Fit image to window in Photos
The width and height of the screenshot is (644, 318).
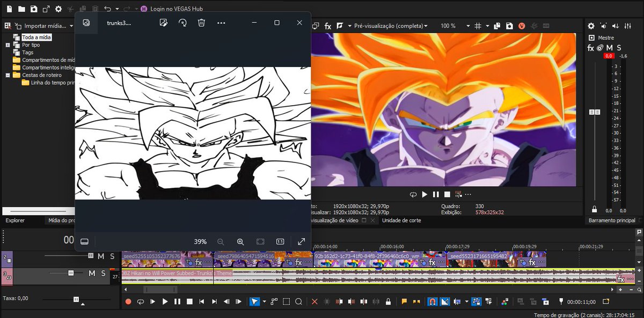coord(260,242)
